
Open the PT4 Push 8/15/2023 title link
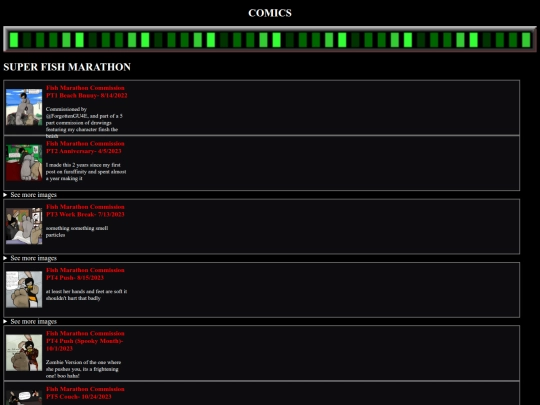(x=85, y=274)
